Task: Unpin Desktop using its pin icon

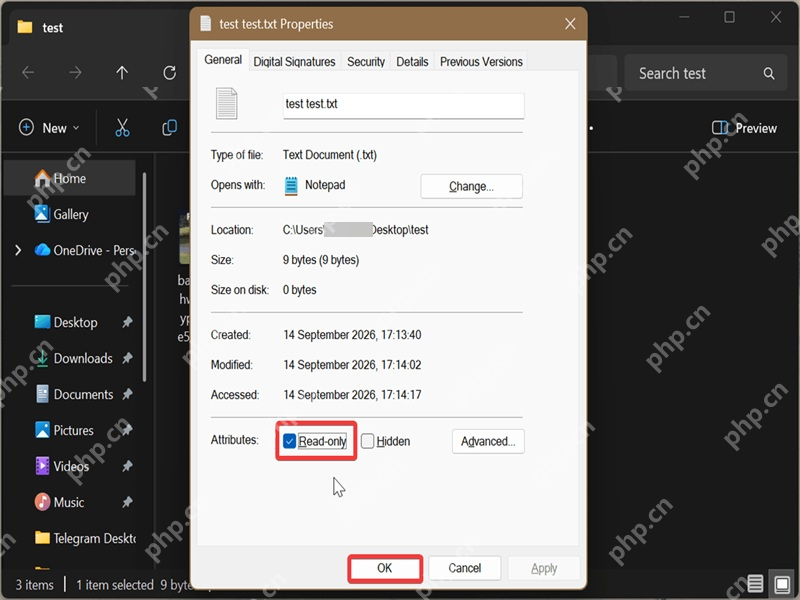Action: pyautogui.click(x=127, y=322)
